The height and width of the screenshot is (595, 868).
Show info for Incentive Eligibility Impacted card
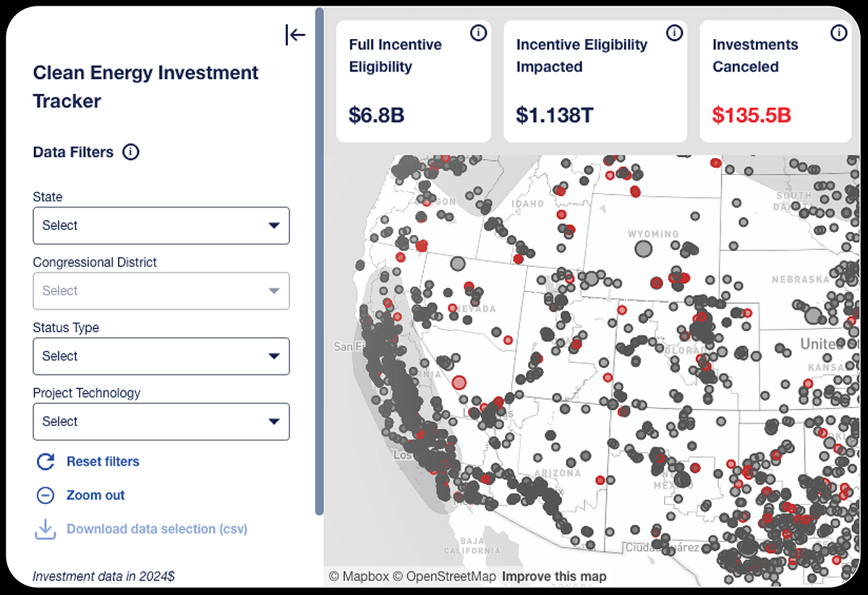pyautogui.click(x=674, y=33)
